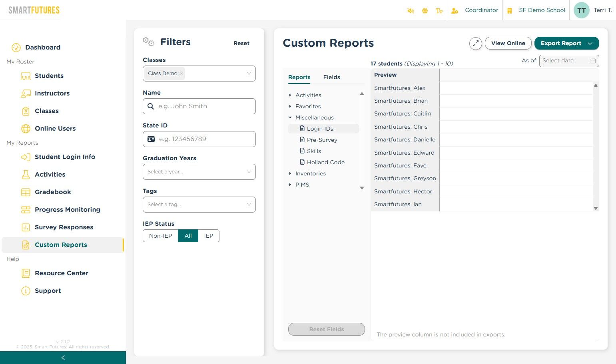Open the Gradebook icon in sidebar
Viewport: 616px width, 364px height.
pyautogui.click(x=26, y=192)
